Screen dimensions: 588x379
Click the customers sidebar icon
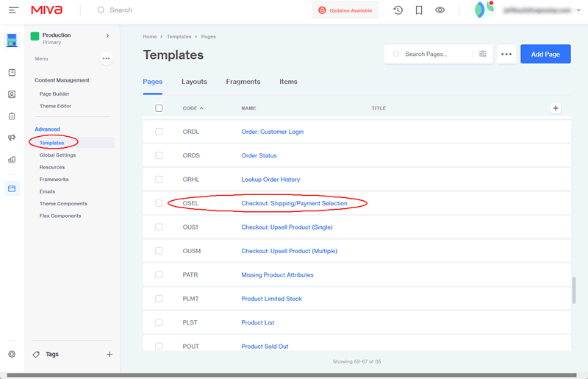[12, 94]
